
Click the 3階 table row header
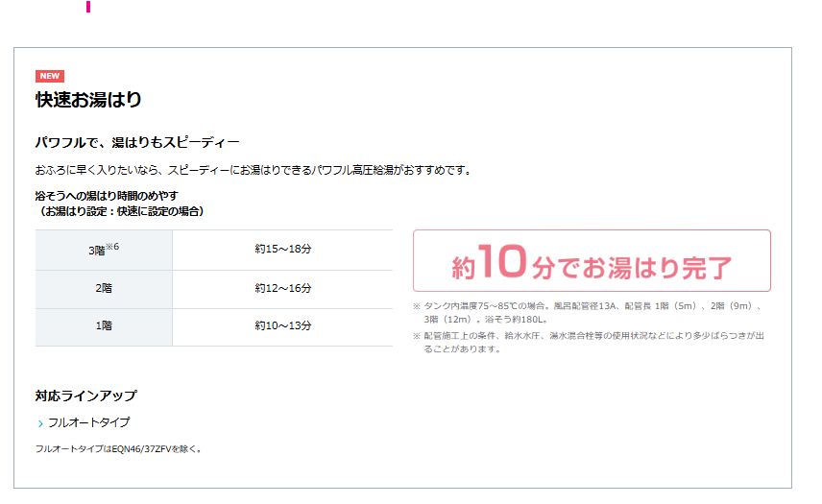tap(103, 250)
